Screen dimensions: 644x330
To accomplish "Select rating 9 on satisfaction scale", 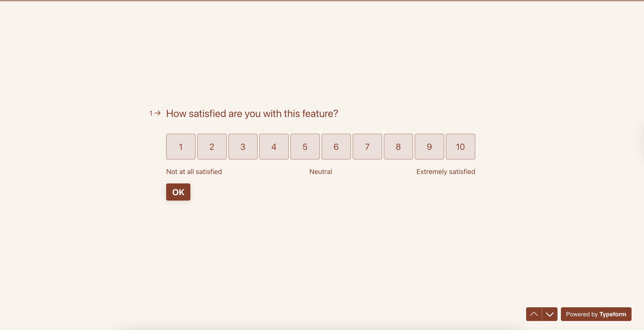I will point(429,147).
